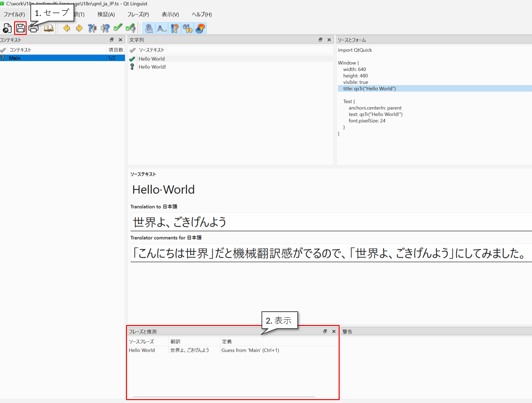This screenshot has height=403, width=532.
Task: Toggle accelerator validation ampersand icon
Action: pyautogui.click(x=149, y=28)
